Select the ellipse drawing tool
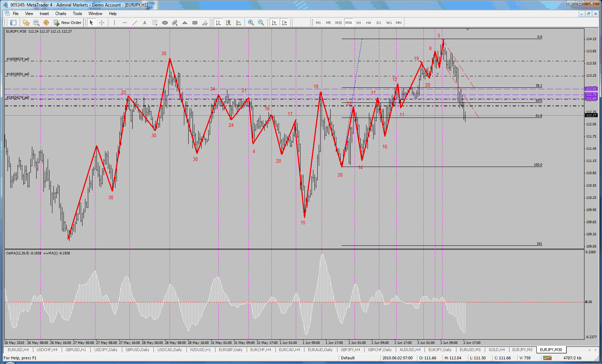 coord(165,23)
